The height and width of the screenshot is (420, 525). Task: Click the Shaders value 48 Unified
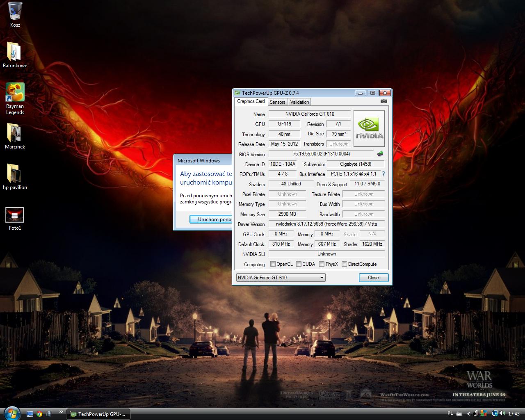click(x=291, y=184)
